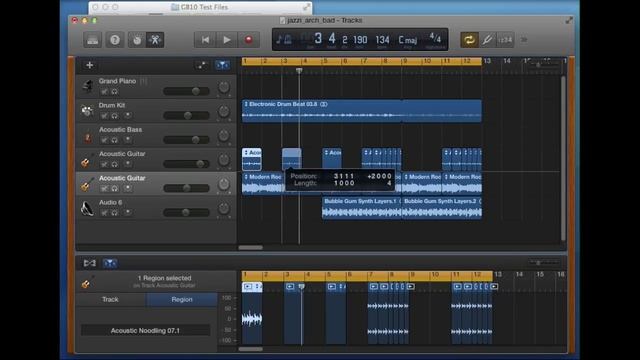The height and width of the screenshot is (360, 640).
Task: Click the tracks area horizontal scrollbar
Action: click(x=251, y=247)
